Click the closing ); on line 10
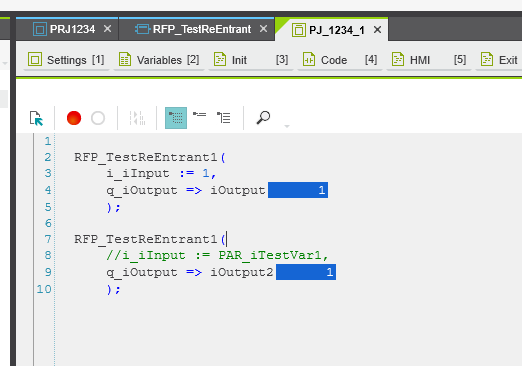This screenshot has height=366, width=522. pyautogui.click(x=113, y=289)
